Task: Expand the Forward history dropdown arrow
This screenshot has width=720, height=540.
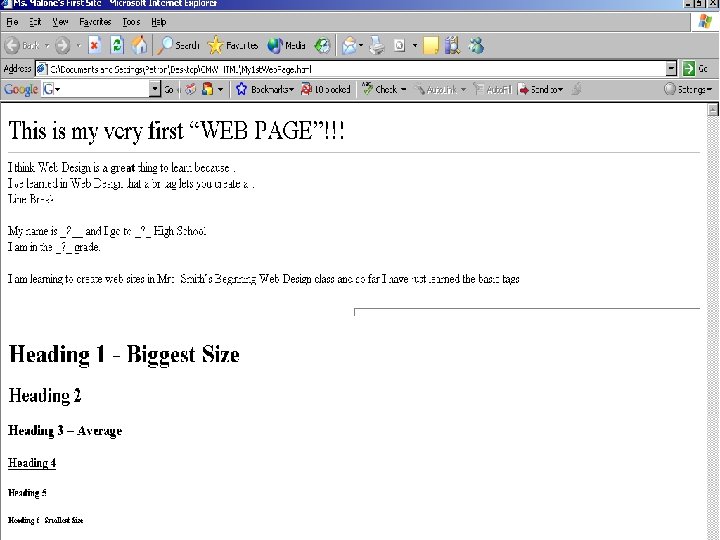Action: (x=79, y=45)
